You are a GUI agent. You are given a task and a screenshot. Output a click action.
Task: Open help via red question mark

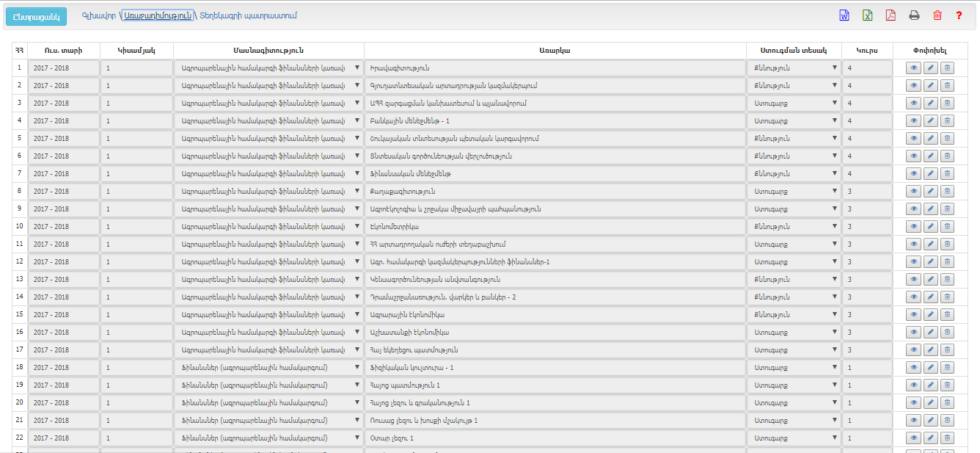tap(959, 15)
